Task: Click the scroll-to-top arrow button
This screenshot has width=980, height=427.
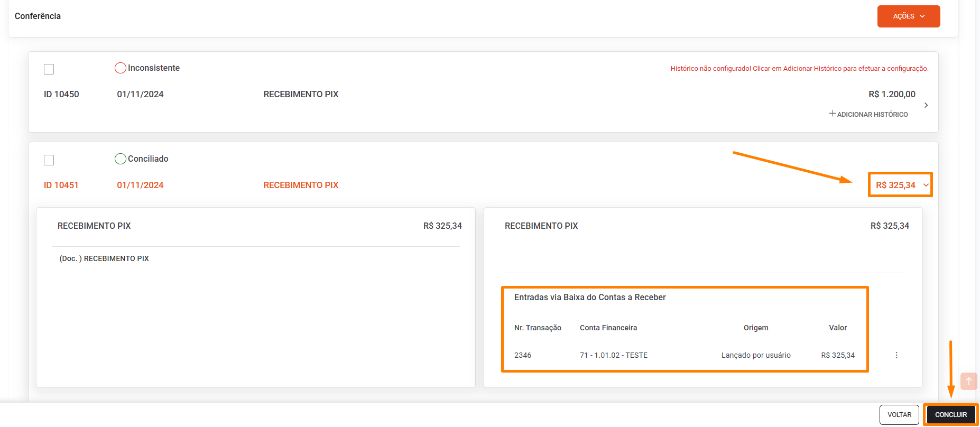Action: (x=968, y=381)
